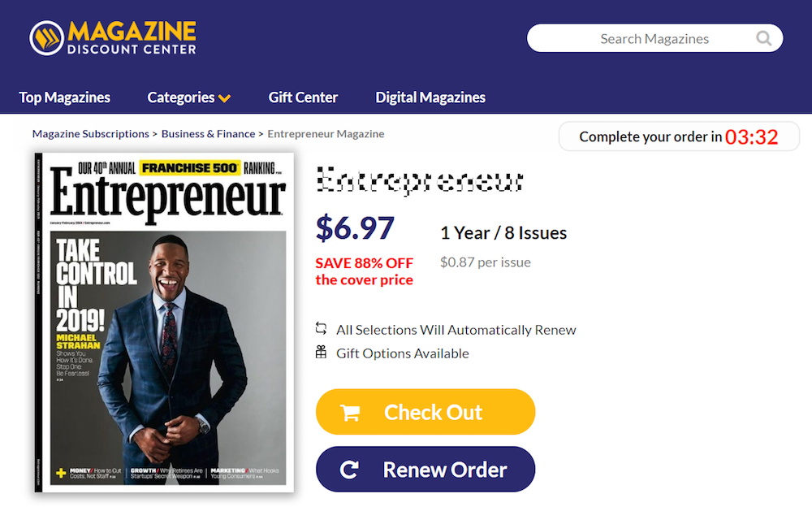Click the Magazine Discount Center wordmark

coord(132,37)
